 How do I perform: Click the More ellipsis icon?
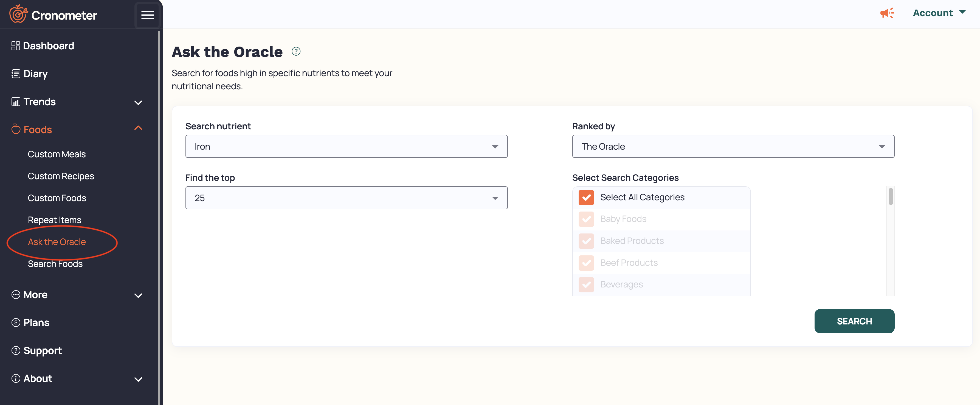point(16,295)
